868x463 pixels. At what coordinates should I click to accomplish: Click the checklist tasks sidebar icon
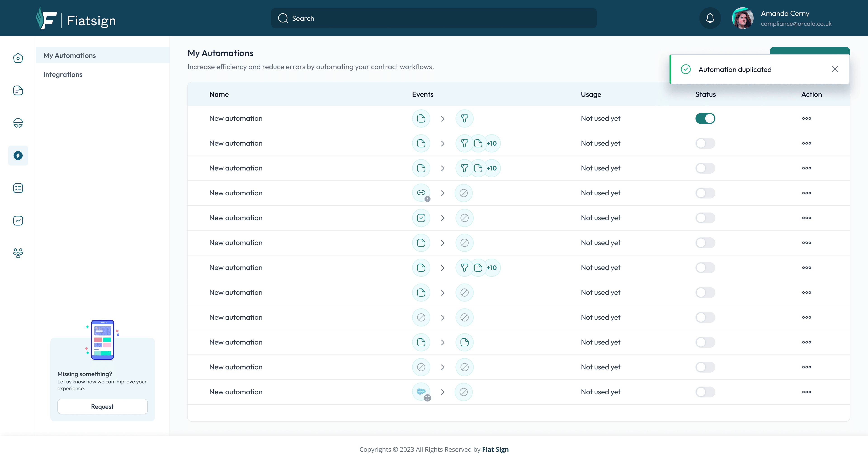pos(18,188)
